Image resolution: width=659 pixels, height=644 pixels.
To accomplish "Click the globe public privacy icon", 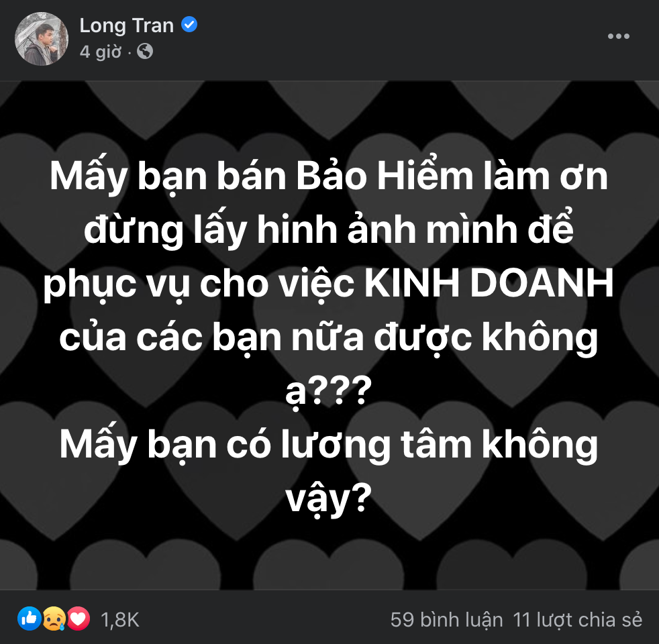I will click(x=144, y=52).
